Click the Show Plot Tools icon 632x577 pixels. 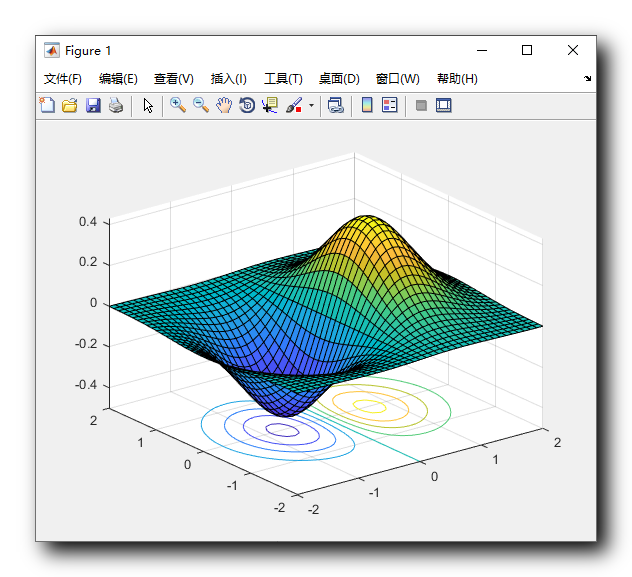point(444,105)
